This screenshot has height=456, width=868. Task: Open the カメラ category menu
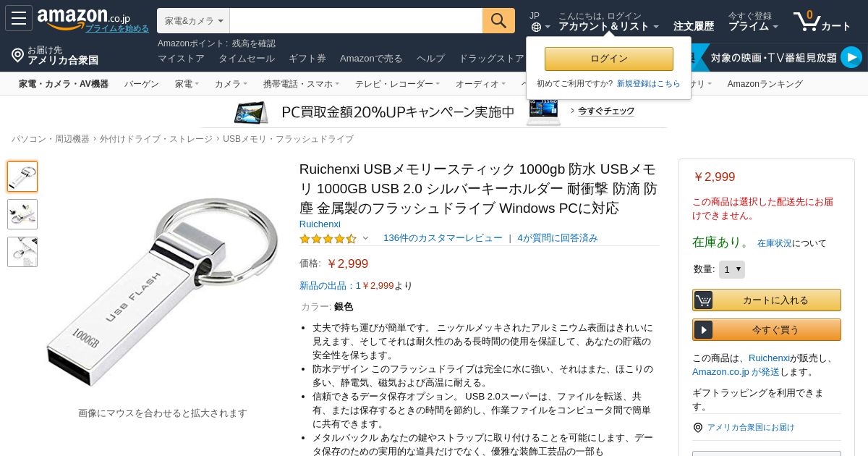(231, 84)
